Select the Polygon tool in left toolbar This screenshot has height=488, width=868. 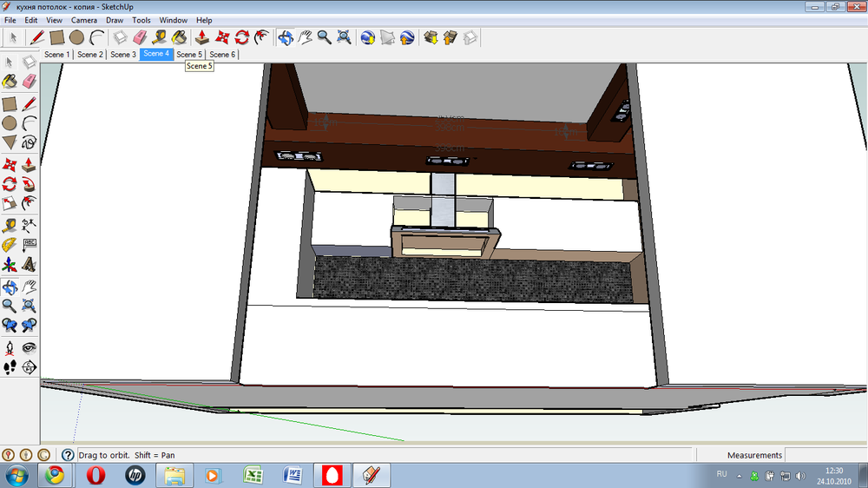pyautogui.click(x=10, y=142)
